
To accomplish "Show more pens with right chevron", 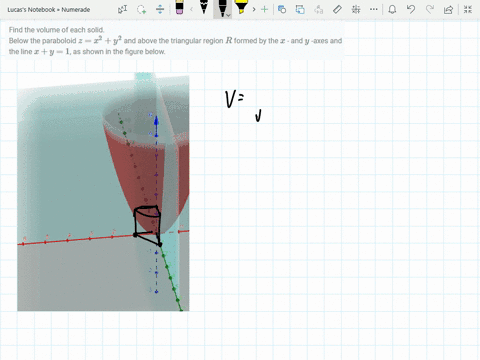I will click(x=254, y=9).
